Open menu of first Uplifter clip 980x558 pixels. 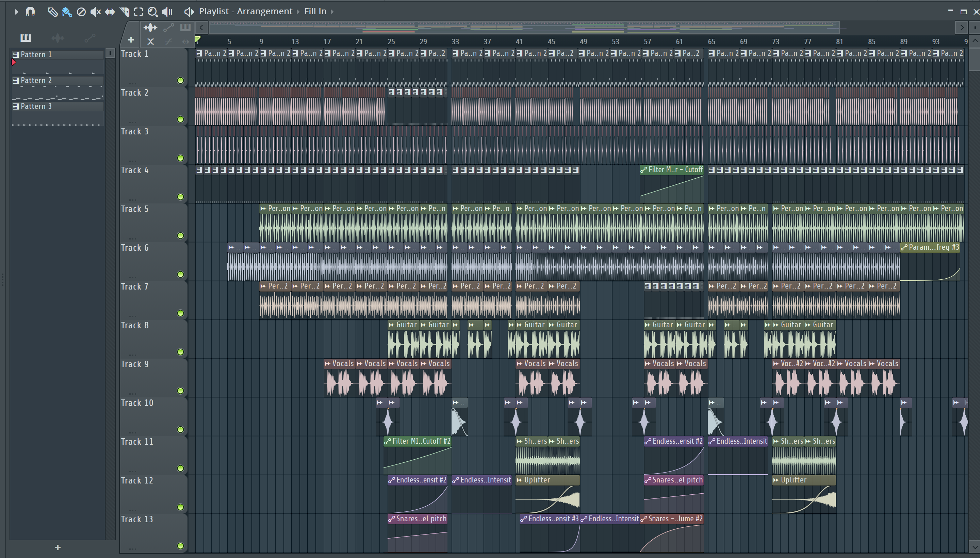(x=519, y=480)
